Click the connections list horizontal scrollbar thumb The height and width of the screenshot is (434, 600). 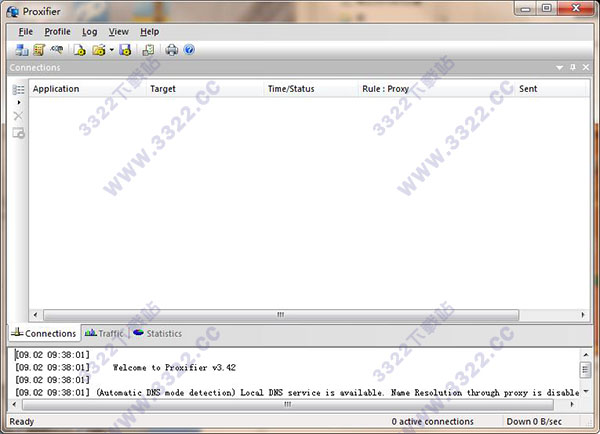(x=281, y=315)
